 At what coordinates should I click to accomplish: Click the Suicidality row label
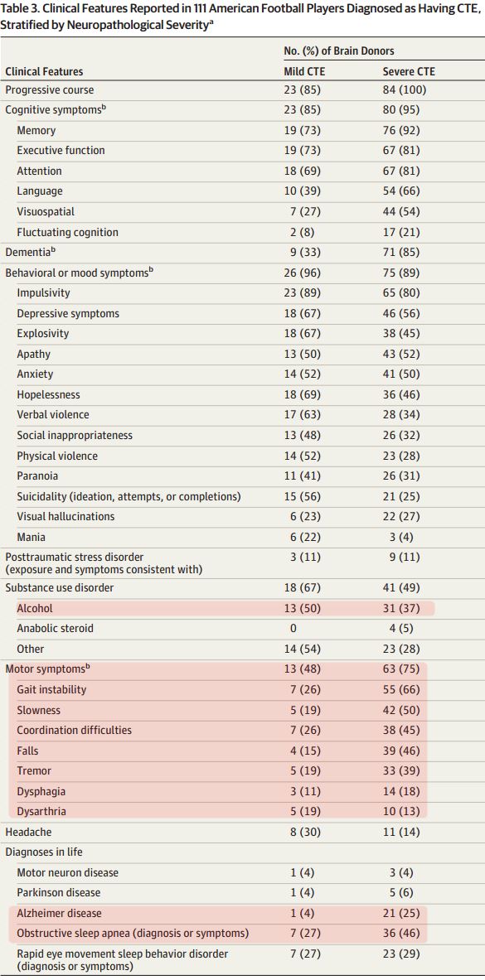[129, 497]
